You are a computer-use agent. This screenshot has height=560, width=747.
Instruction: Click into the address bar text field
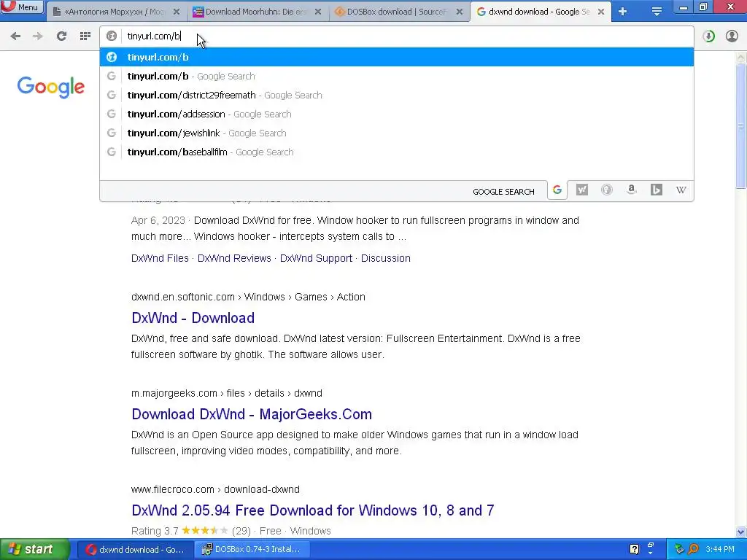point(396,36)
